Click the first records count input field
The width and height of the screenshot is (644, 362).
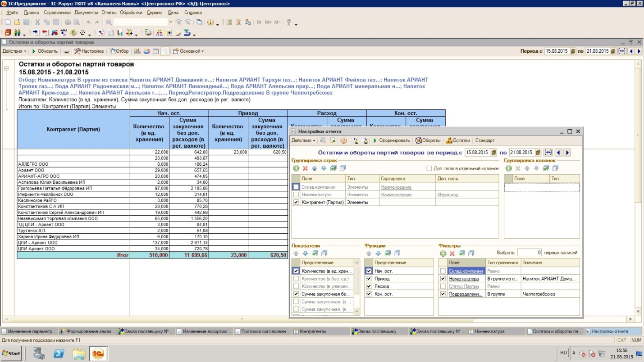(530, 253)
